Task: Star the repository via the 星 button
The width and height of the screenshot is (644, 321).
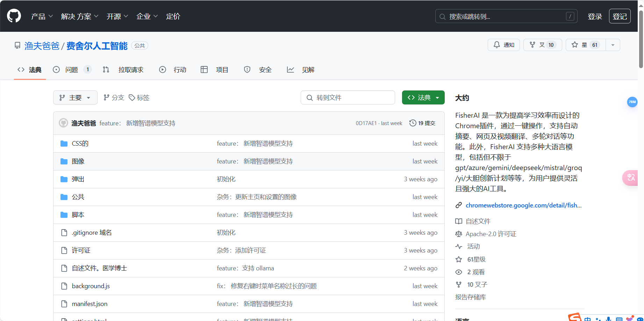Action: pyautogui.click(x=585, y=45)
